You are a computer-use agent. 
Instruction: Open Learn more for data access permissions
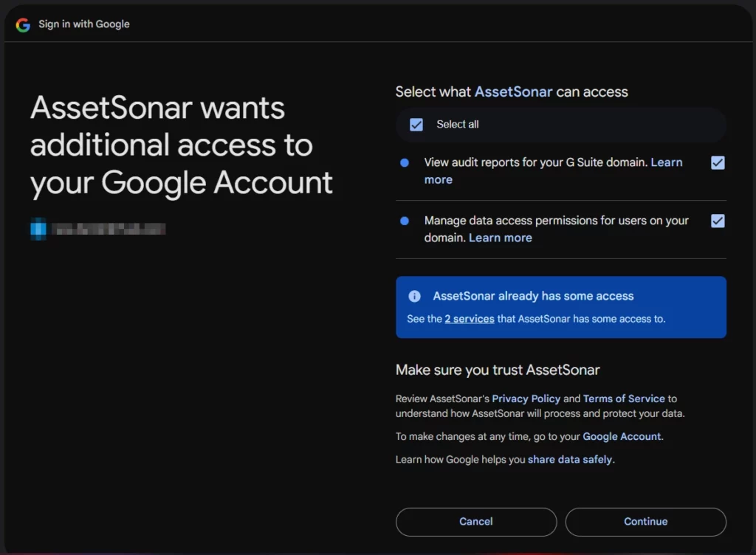coord(500,238)
